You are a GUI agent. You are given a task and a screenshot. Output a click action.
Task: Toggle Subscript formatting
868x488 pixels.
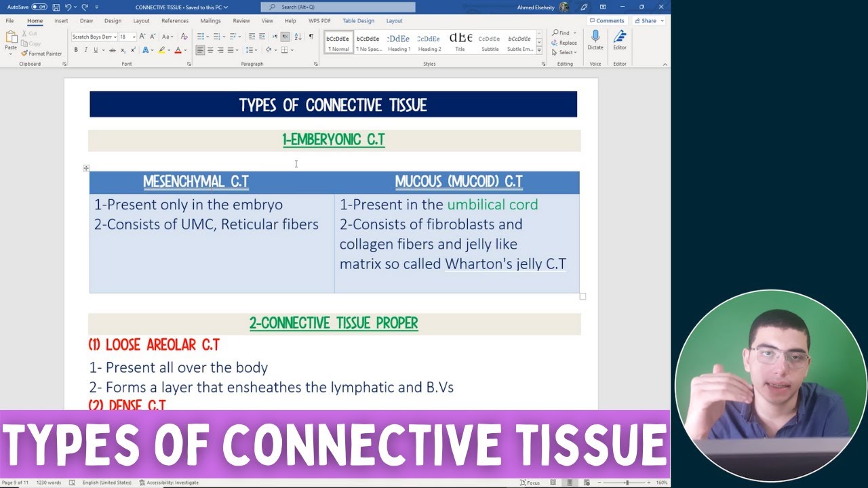coord(123,50)
